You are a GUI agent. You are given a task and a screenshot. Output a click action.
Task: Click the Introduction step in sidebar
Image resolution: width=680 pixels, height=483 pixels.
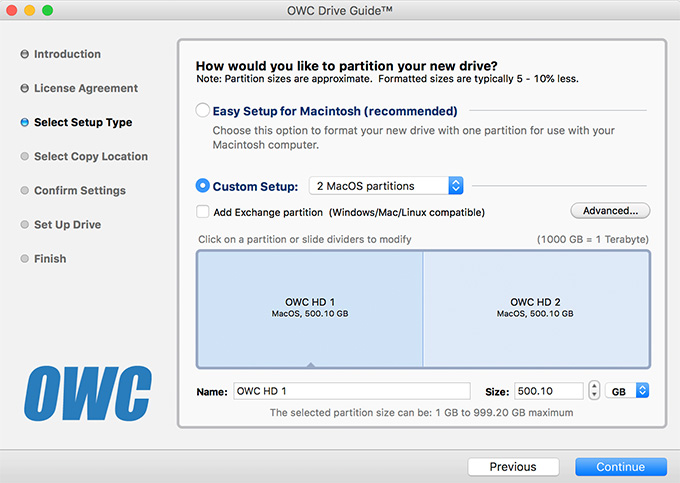pos(67,54)
